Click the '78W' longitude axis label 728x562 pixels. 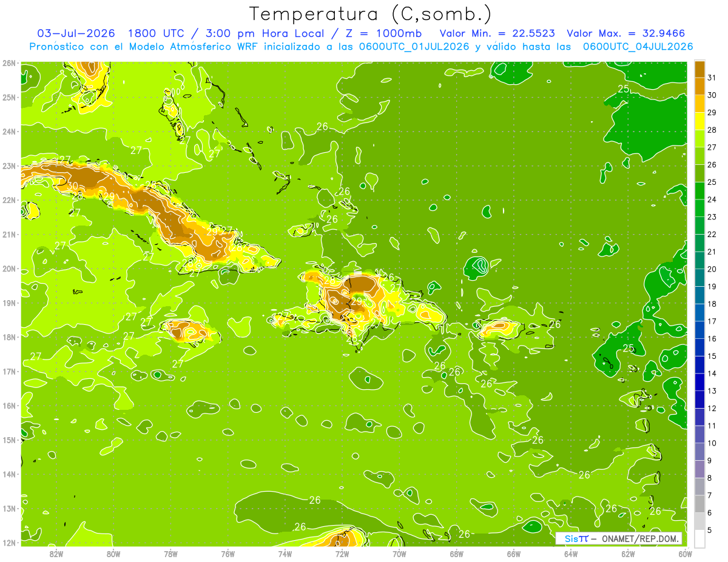[170, 553]
